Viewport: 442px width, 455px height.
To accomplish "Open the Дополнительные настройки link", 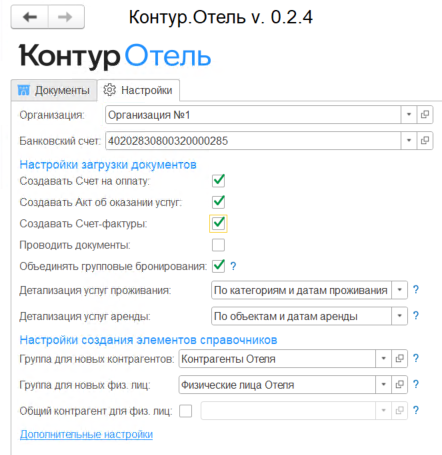I will coord(86,434).
